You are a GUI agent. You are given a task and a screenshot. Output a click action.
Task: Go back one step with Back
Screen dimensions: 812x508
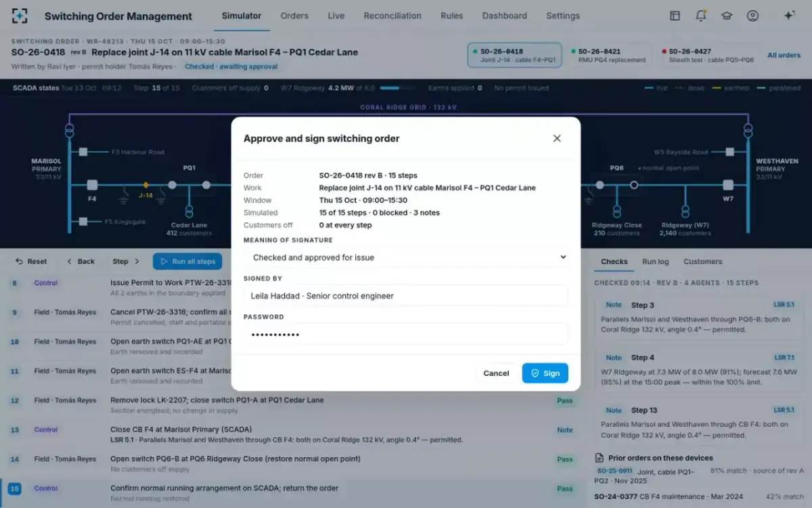[x=81, y=261]
